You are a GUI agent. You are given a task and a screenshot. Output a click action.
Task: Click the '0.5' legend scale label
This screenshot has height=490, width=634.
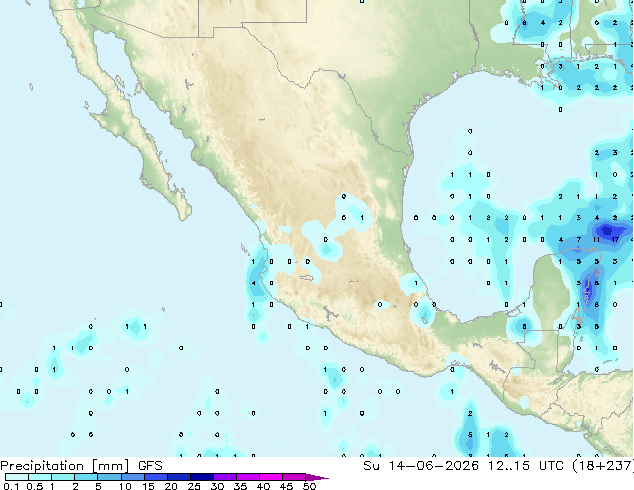pos(35,486)
